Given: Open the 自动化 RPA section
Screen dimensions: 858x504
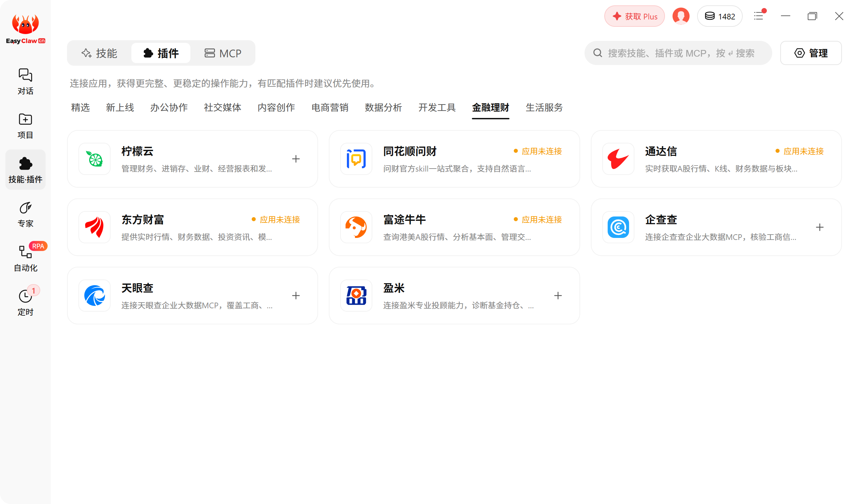Looking at the screenshot, I should coord(25,259).
